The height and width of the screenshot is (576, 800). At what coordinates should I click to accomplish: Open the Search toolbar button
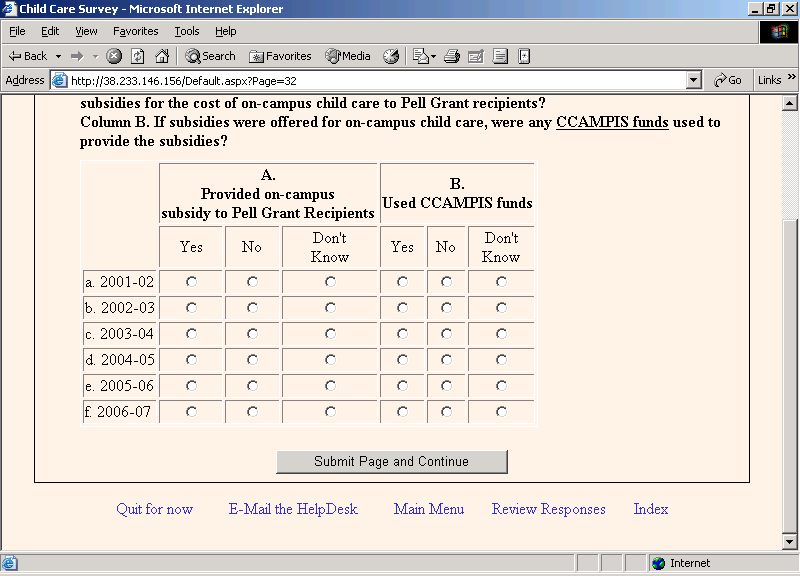(x=210, y=56)
